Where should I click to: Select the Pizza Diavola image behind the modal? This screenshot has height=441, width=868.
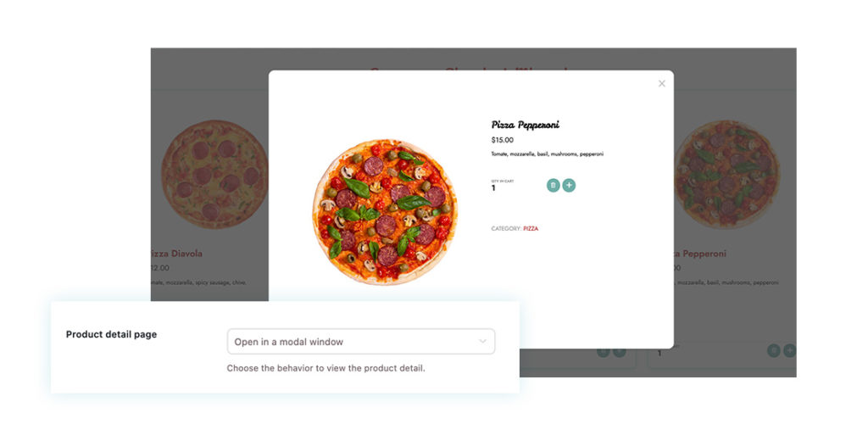click(x=212, y=175)
